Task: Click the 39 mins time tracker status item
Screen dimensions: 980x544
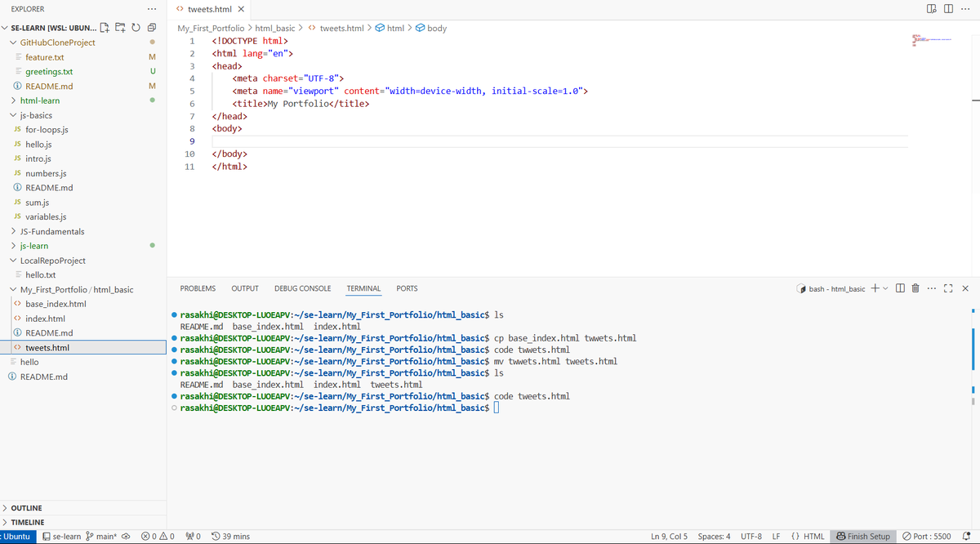Action: click(230, 537)
